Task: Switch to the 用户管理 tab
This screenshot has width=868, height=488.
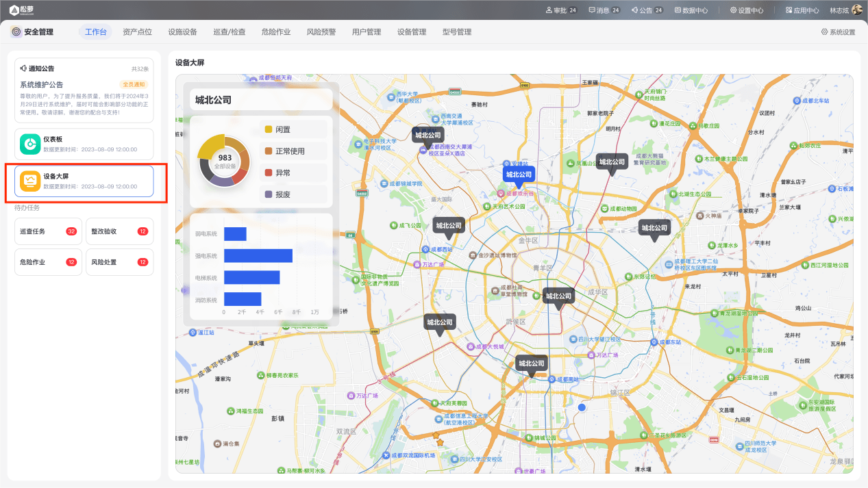Action: 367,32
